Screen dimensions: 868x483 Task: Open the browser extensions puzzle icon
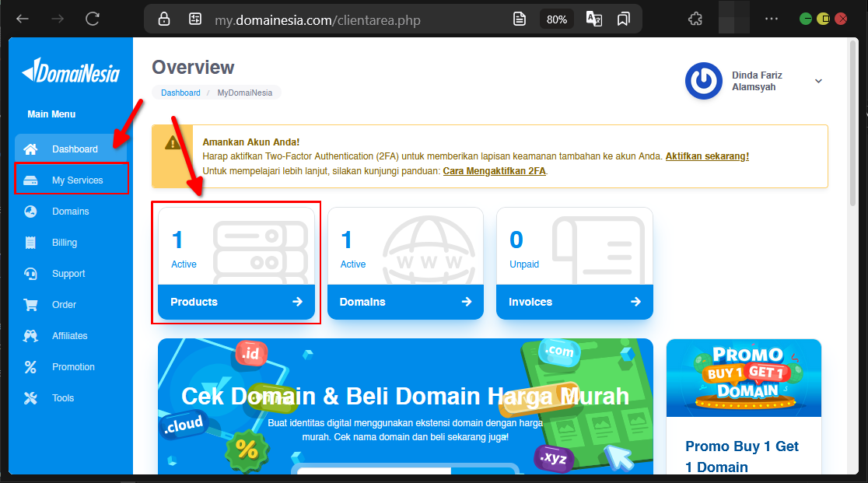[x=695, y=19]
